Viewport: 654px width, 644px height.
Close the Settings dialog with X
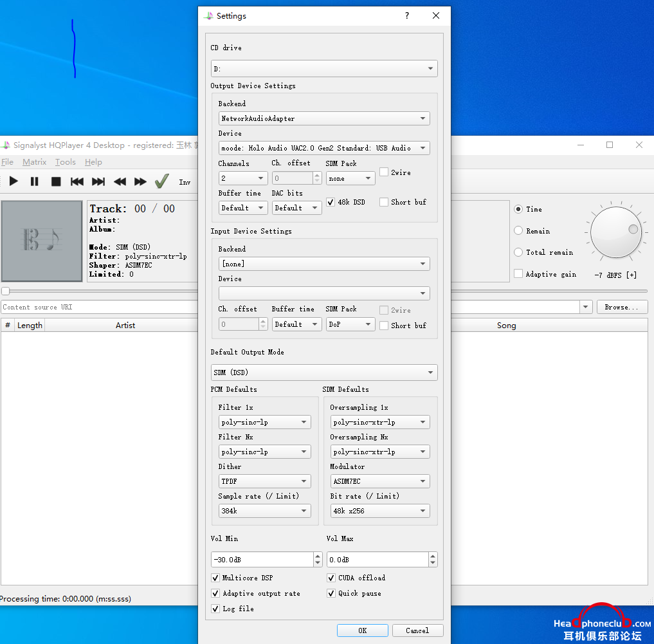pyautogui.click(x=436, y=16)
